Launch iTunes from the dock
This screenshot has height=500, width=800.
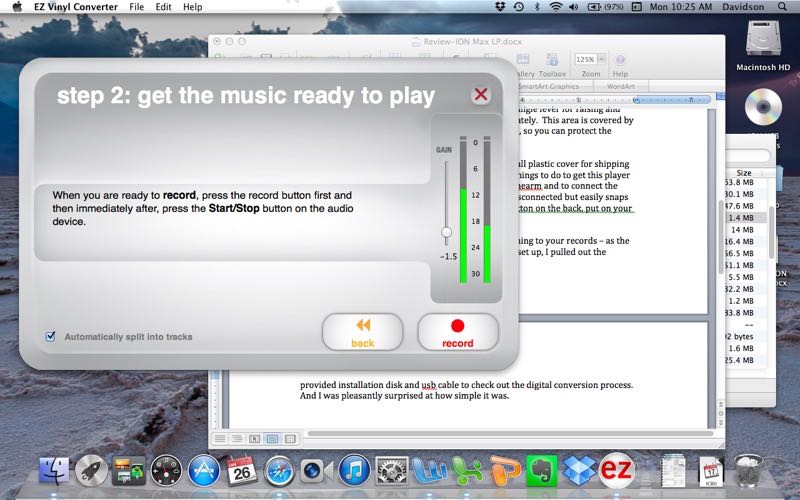pos(355,470)
